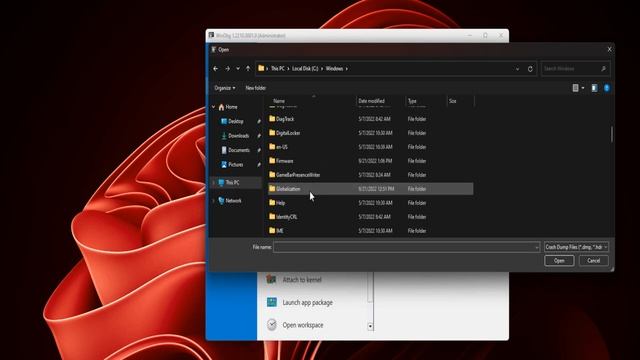Create a New folder

coord(256,88)
